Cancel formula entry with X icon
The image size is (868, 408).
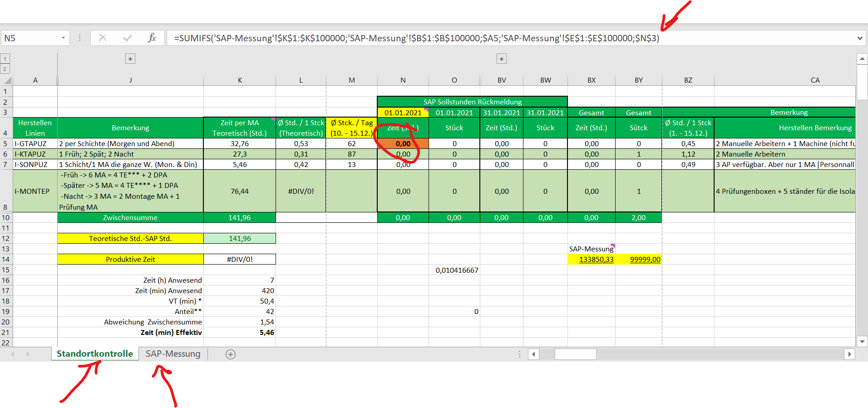[103, 38]
